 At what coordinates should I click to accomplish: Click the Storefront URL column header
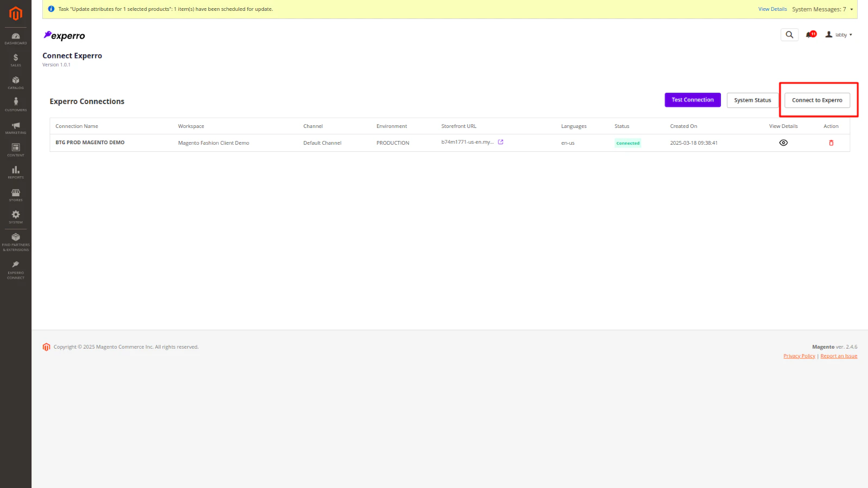(459, 126)
